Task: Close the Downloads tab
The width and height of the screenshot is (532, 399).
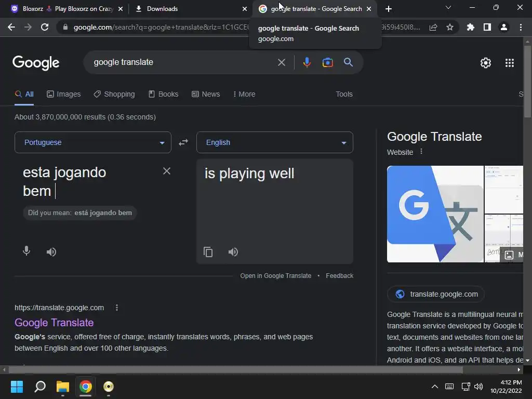Action: [245, 9]
